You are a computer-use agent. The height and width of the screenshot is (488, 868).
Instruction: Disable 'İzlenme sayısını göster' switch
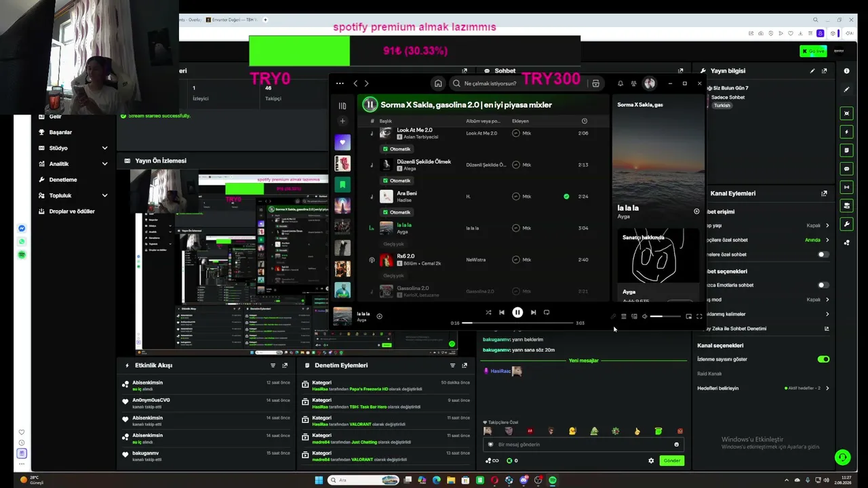pyautogui.click(x=823, y=359)
